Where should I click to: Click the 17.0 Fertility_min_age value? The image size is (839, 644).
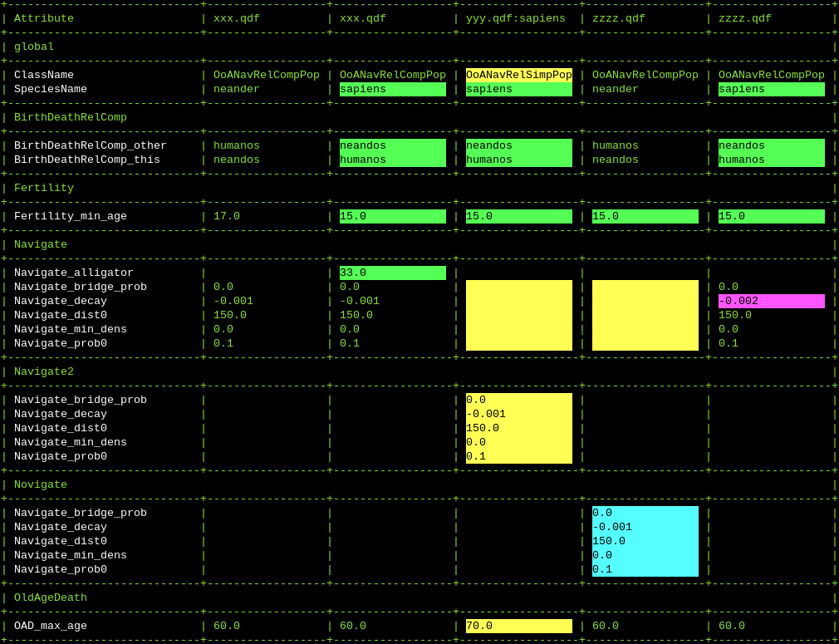click(x=227, y=216)
